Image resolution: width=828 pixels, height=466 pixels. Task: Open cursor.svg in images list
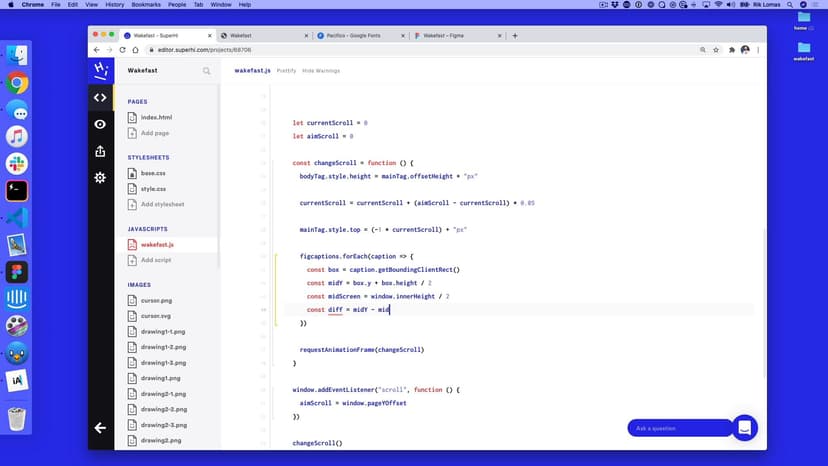(155, 316)
